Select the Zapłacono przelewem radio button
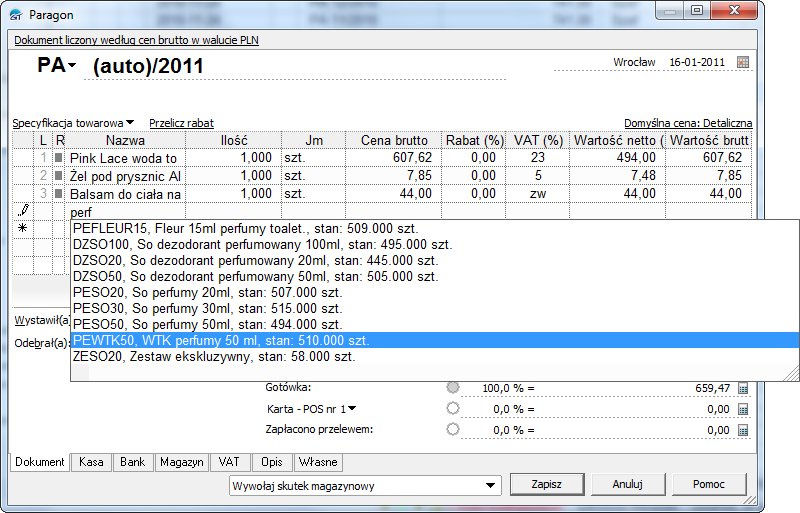The image size is (800, 513). (453, 429)
